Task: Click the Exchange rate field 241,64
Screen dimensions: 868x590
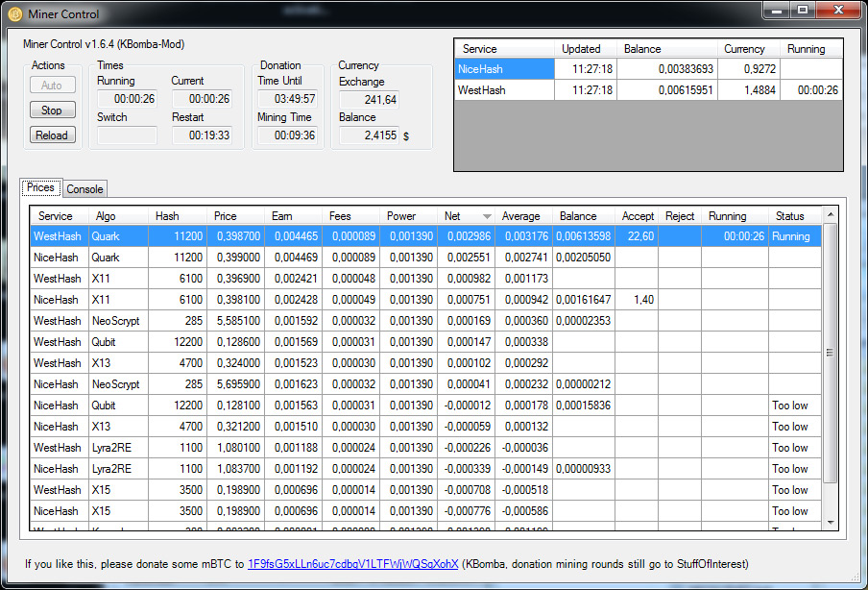Action: point(369,100)
